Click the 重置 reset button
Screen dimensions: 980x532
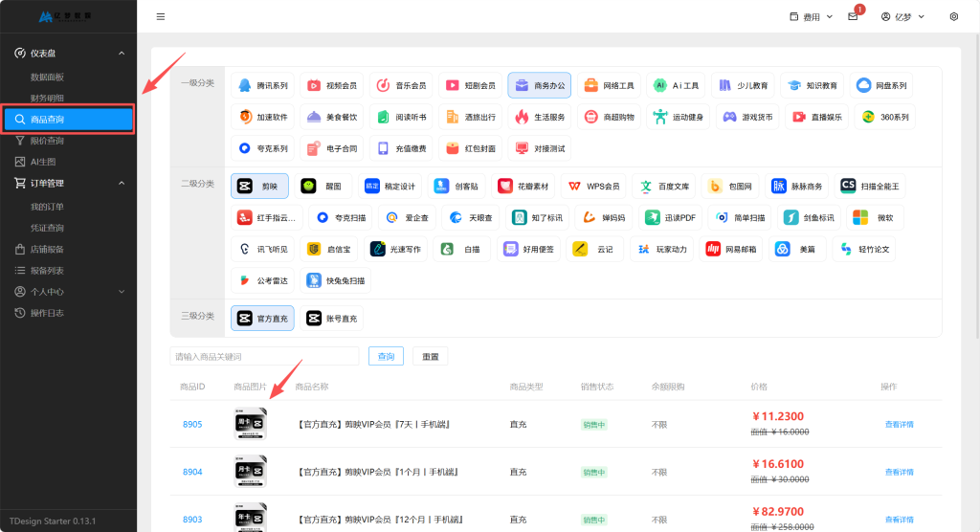click(430, 356)
